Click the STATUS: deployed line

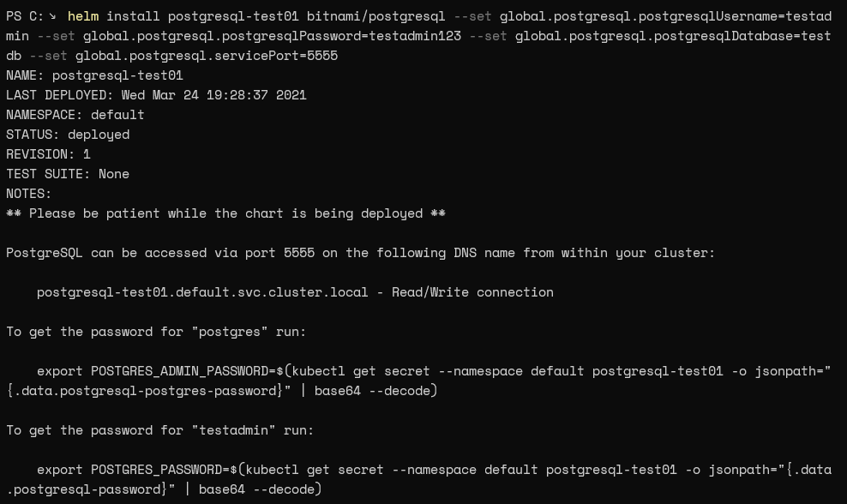(68, 135)
